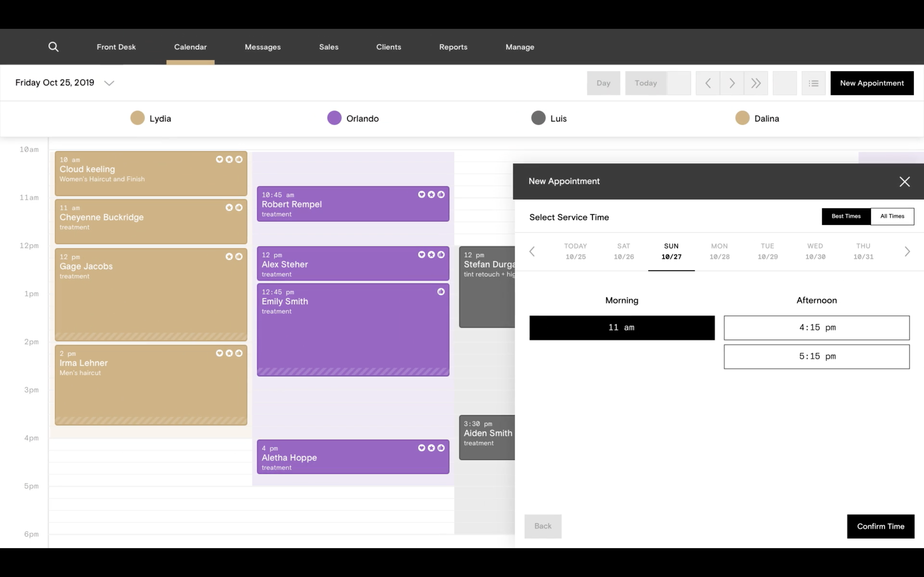Image resolution: width=924 pixels, height=577 pixels.
Task: Click the New Appointment button
Action: (x=872, y=83)
